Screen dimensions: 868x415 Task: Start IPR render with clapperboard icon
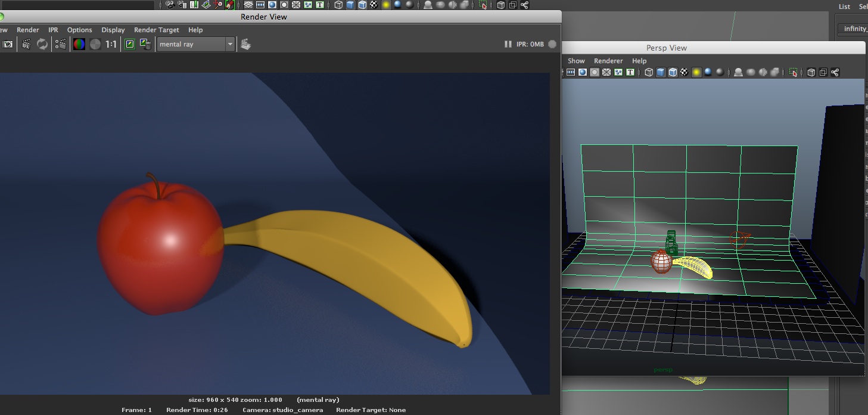point(26,44)
